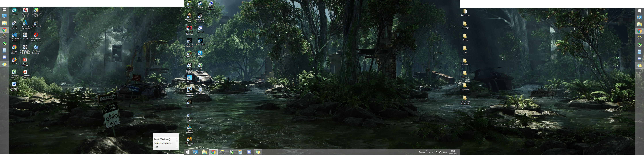The height and width of the screenshot is (155, 644).
Task: Click the PPPresent... folder
Action: coord(465,74)
